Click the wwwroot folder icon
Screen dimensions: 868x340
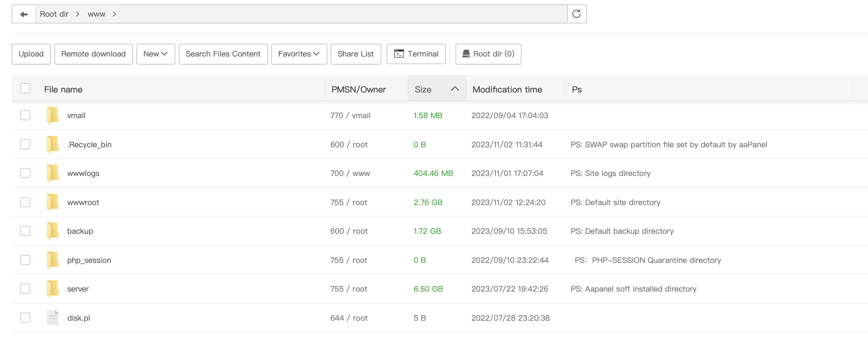click(53, 203)
